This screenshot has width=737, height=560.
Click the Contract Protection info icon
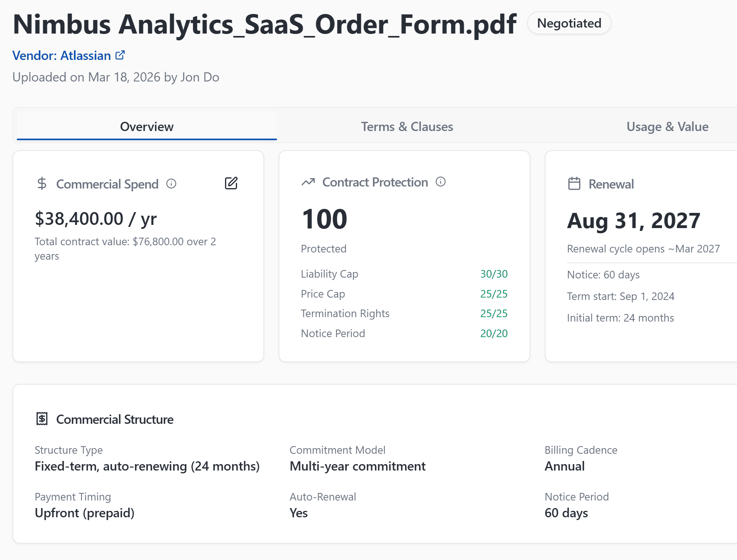440,182
